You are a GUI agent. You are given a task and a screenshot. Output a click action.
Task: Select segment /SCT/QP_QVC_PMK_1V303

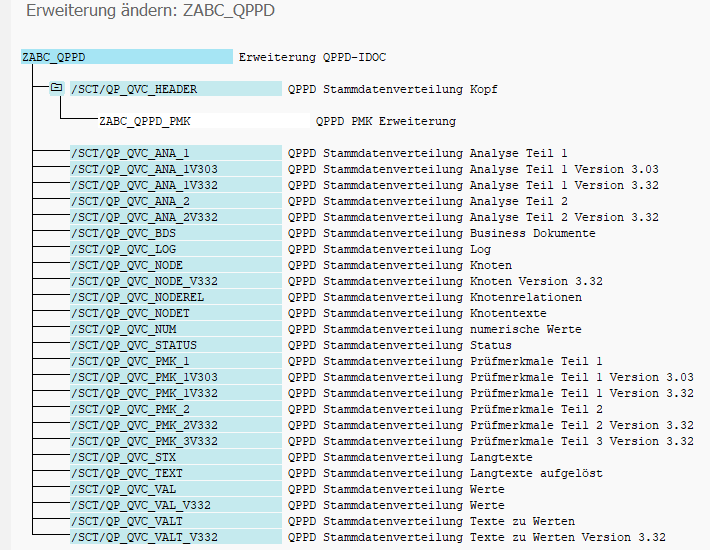coord(144,377)
